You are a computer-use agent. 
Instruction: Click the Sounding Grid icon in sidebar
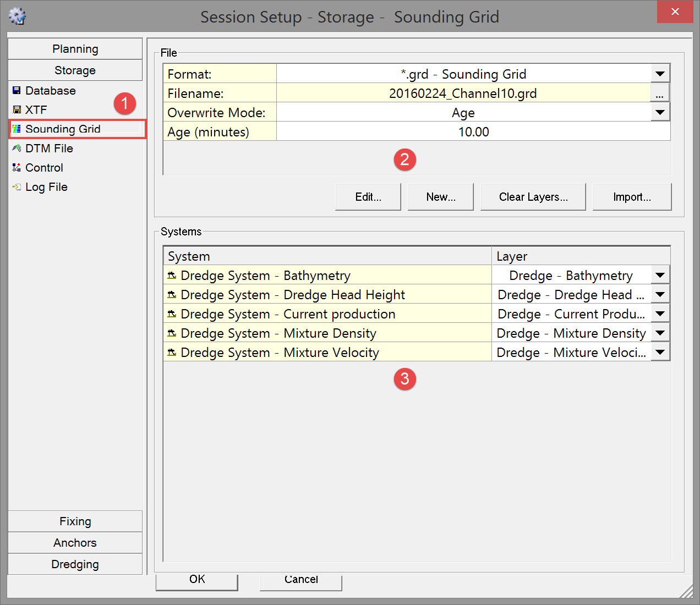tap(17, 129)
